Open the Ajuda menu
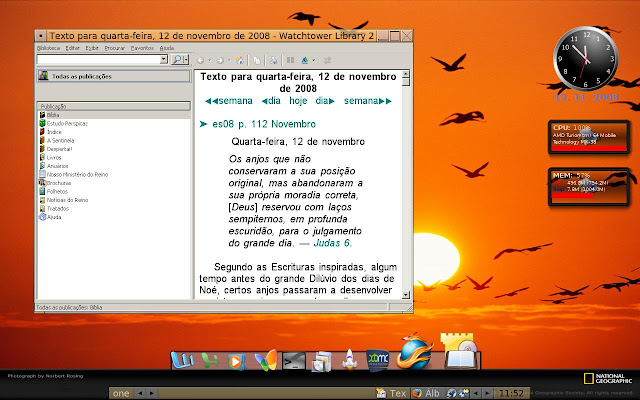 (167, 48)
